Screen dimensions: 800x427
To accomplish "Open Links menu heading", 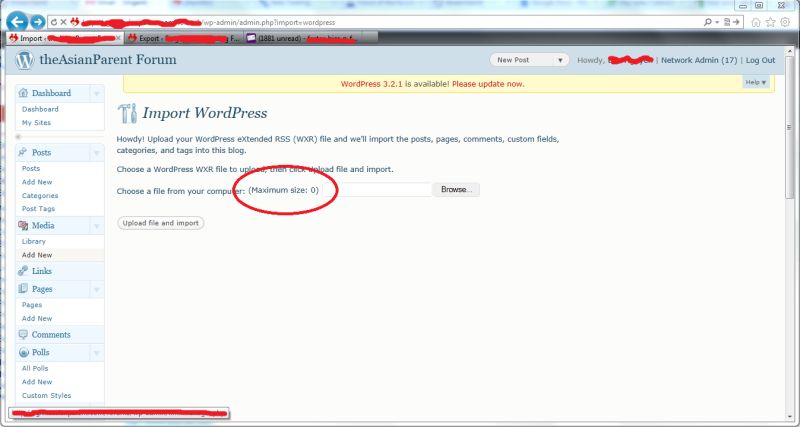I will point(41,271).
